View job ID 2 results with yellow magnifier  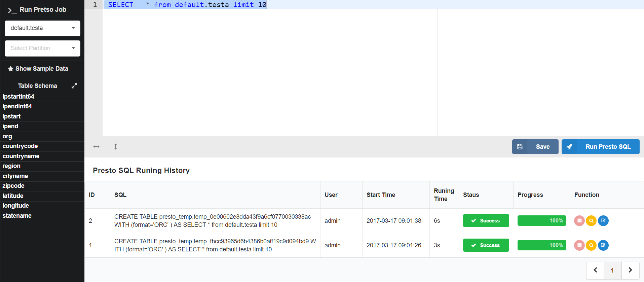[x=591, y=221]
